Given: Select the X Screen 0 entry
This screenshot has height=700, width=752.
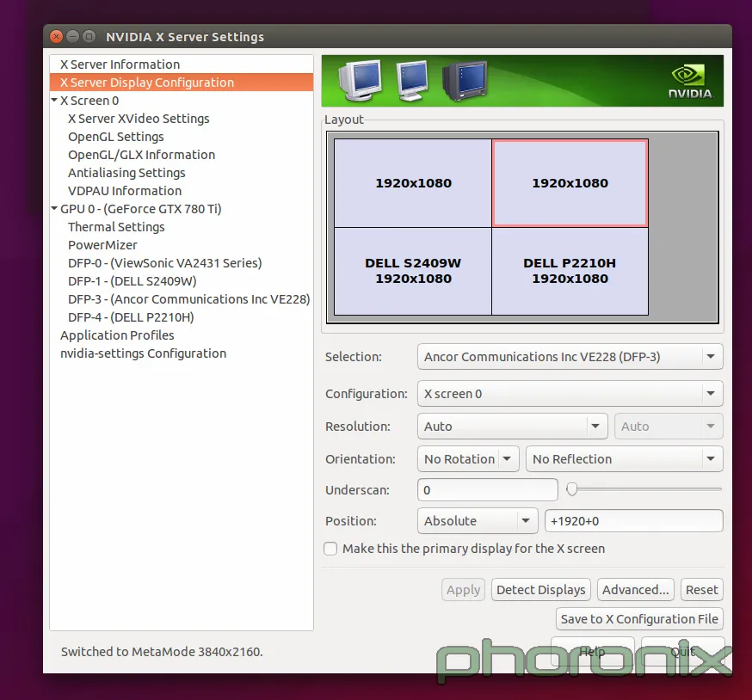Looking at the screenshot, I should point(89,101).
